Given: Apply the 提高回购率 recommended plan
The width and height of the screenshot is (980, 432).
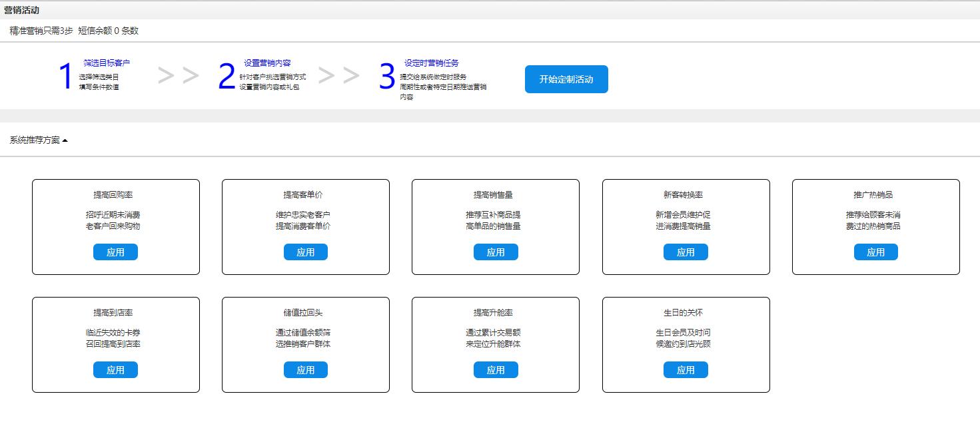Looking at the screenshot, I should click(115, 252).
